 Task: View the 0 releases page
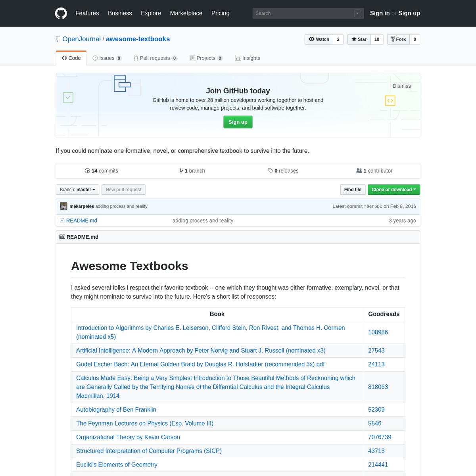click(283, 171)
